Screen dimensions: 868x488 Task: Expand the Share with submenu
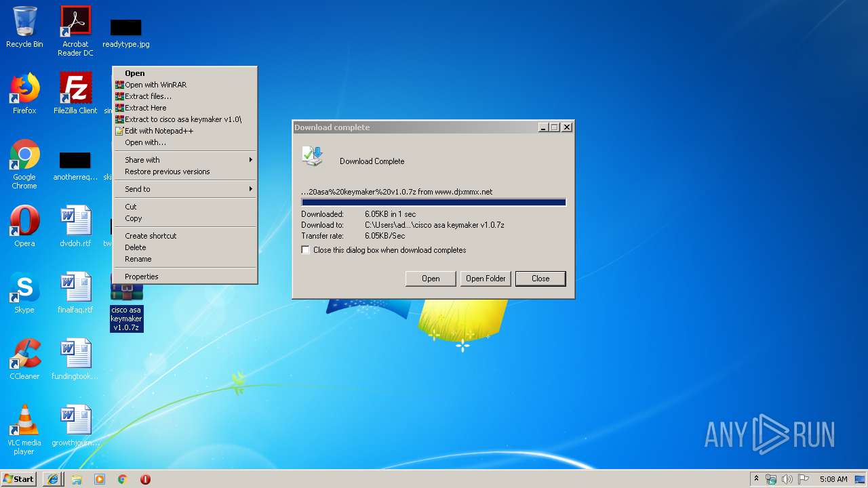pos(184,160)
